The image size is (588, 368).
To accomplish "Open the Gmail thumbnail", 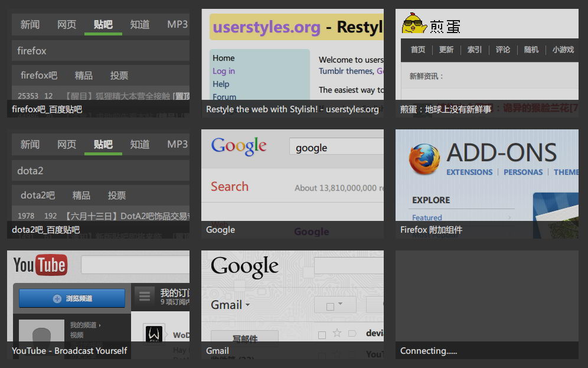I will click(x=292, y=305).
